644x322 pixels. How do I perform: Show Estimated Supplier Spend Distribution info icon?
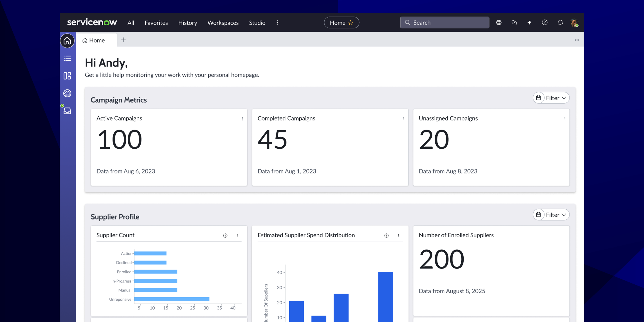click(386, 235)
